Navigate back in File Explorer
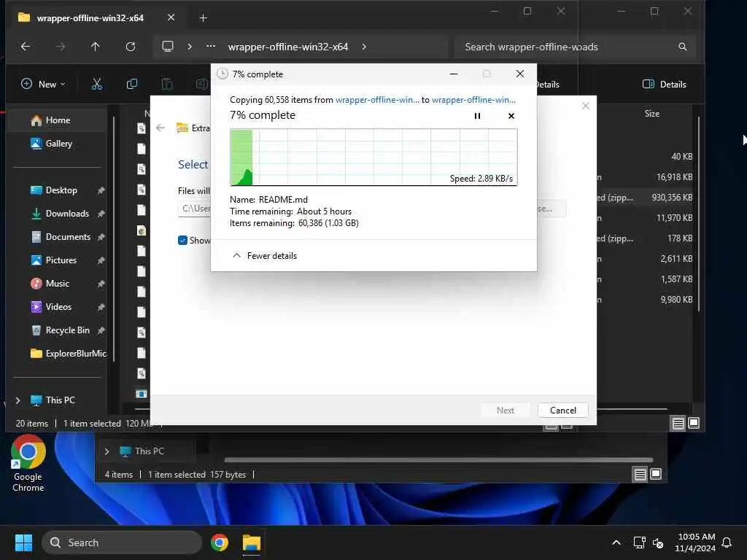The height and width of the screenshot is (560, 747). point(26,47)
